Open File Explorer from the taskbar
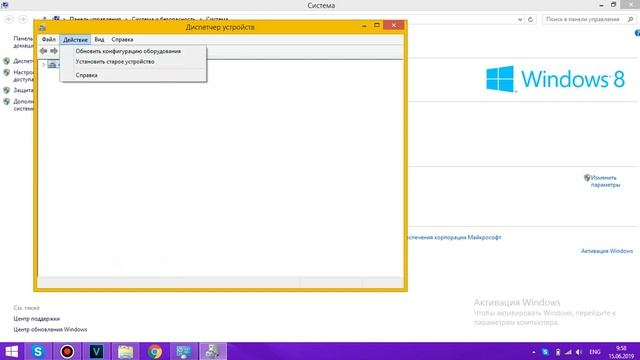The image size is (640, 360). coord(126,351)
